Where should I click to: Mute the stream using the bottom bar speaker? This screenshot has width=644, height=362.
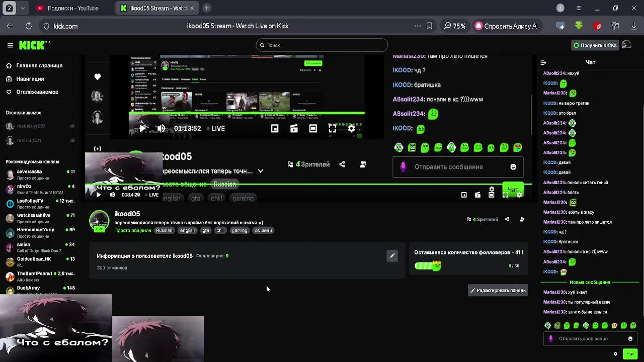(x=112, y=195)
